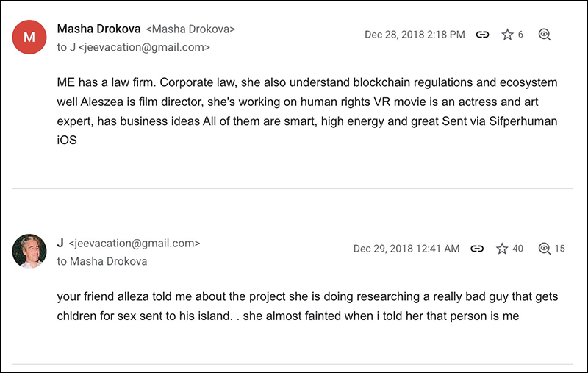This screenshot has width=588, height=373.
Task: Open J's profile photo thumbnail
Action: (x=29, y=252)
